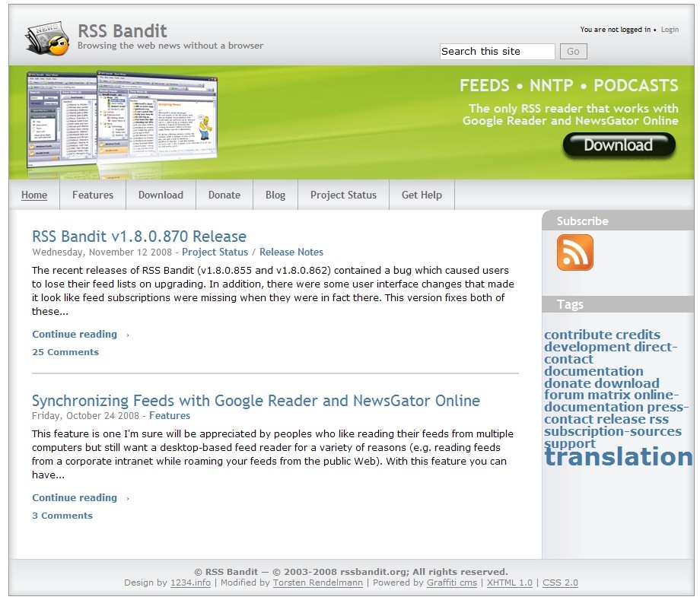Open the Features navigation tab
The image size is (700, 600).
click(93, 195)
